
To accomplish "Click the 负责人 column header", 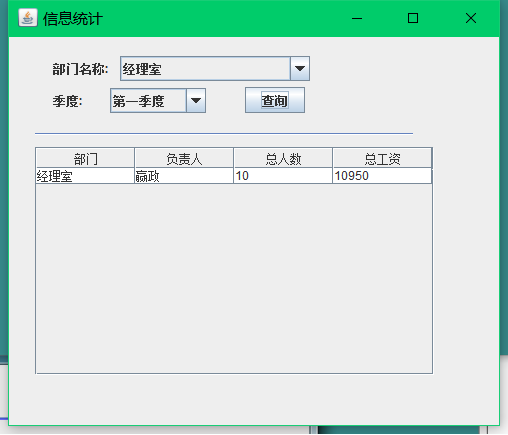I will [184, 158].
